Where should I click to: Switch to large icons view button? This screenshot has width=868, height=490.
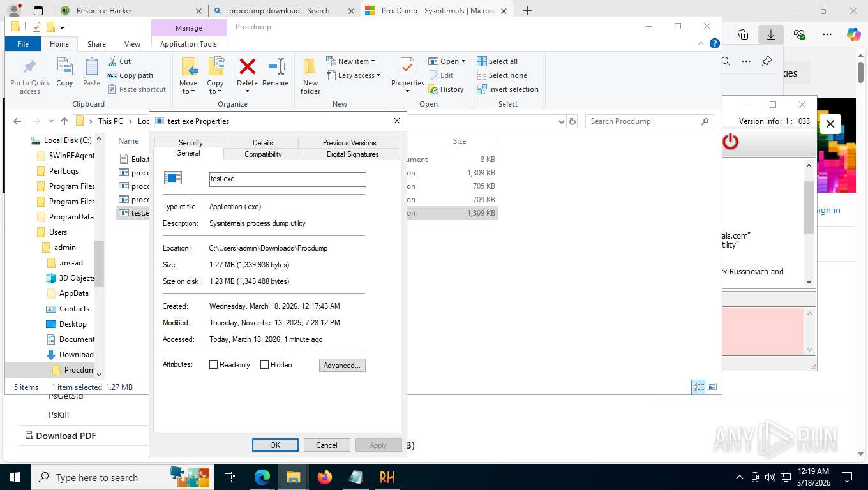coord(712,387)
